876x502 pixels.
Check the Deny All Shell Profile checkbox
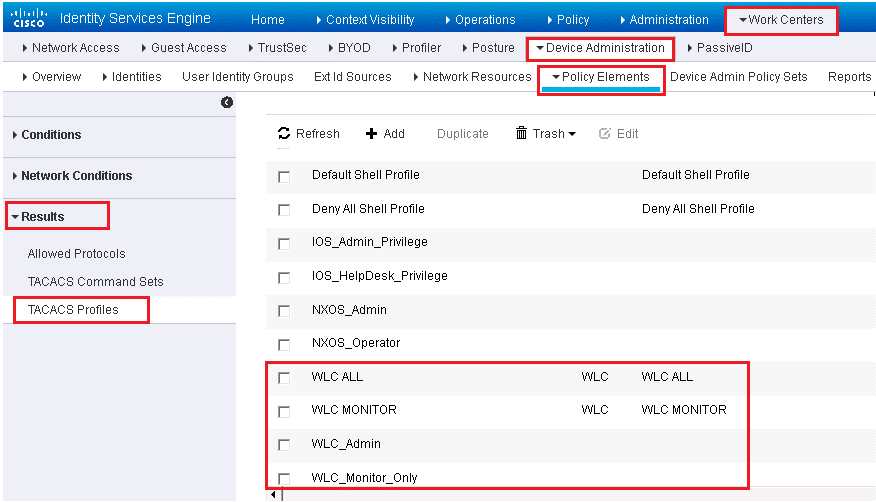point(284,210)
